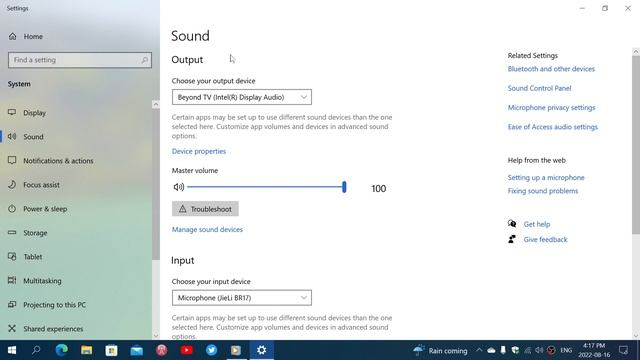
Task: Click ENG language indicator
Action: pos(566,350)
